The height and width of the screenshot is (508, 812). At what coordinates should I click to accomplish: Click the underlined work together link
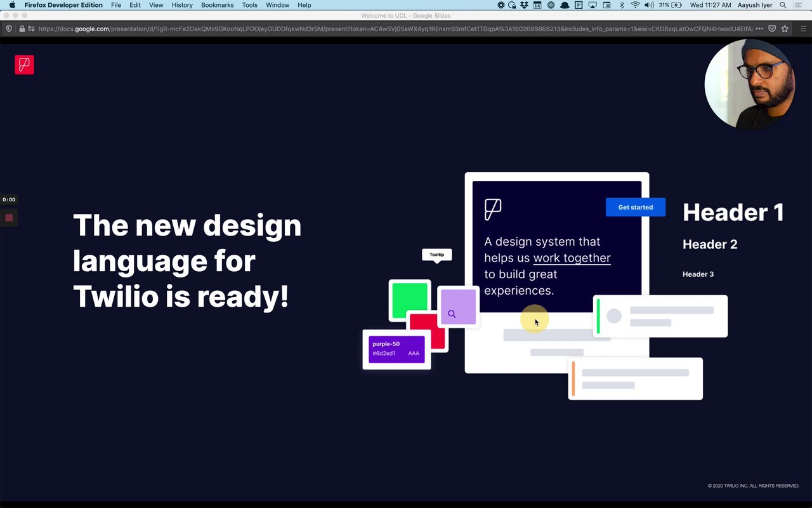572,258
